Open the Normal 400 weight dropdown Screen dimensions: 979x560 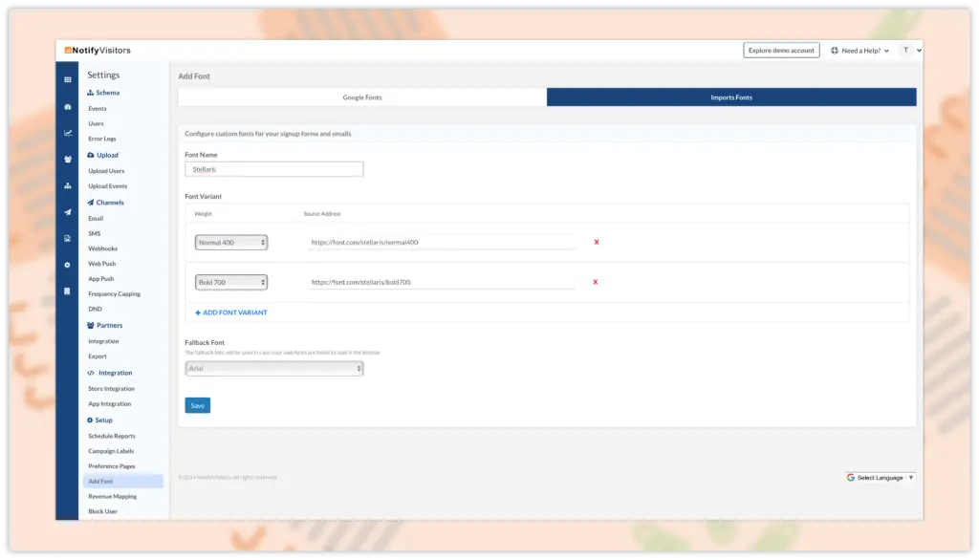coord(230,243)
